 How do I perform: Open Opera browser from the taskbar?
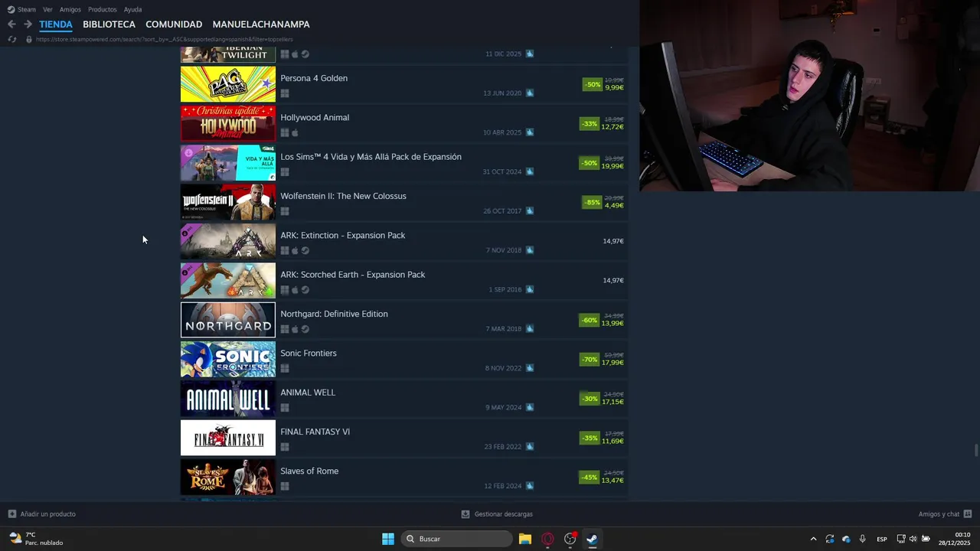tap(547, 539)
